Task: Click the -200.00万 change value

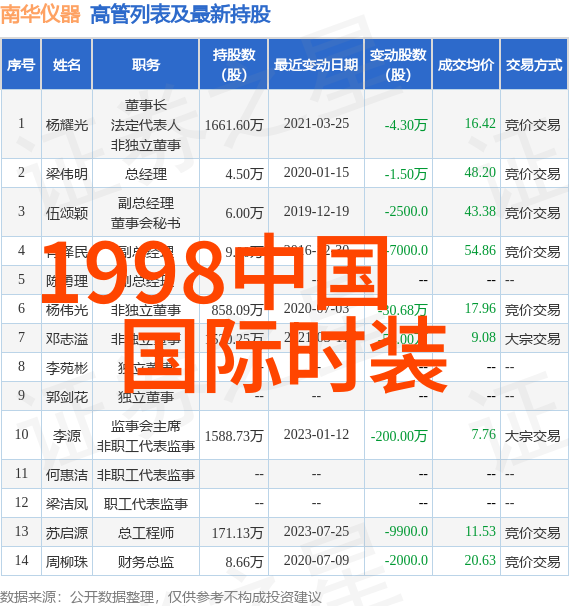Action: tap(399, 436)
